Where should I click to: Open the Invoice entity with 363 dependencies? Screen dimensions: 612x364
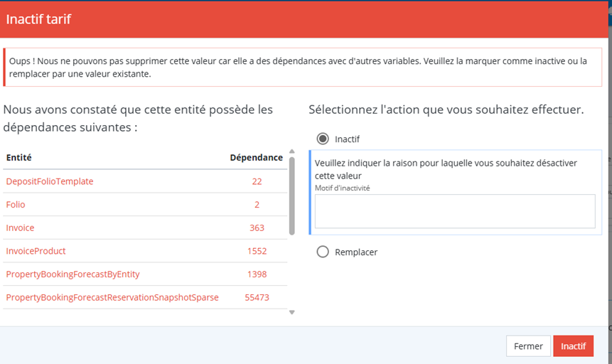pyautogui.click(x=20, y=227)
